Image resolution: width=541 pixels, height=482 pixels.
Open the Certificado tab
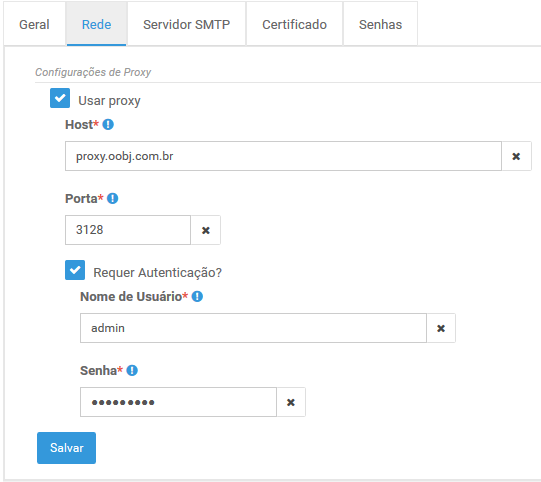coord(294,24)
